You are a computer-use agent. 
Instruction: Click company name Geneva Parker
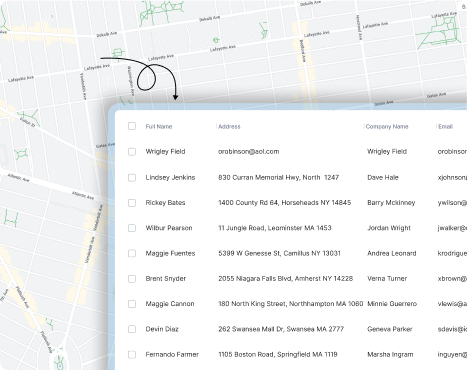(390, 329)
